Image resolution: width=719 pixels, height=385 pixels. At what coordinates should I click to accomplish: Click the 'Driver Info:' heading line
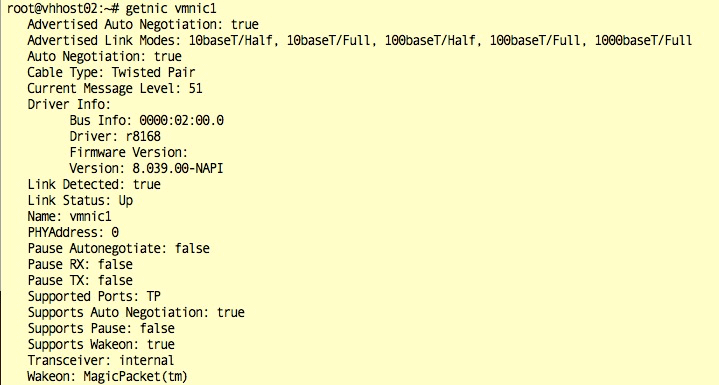pyautogui.click(x=69, y=104)
